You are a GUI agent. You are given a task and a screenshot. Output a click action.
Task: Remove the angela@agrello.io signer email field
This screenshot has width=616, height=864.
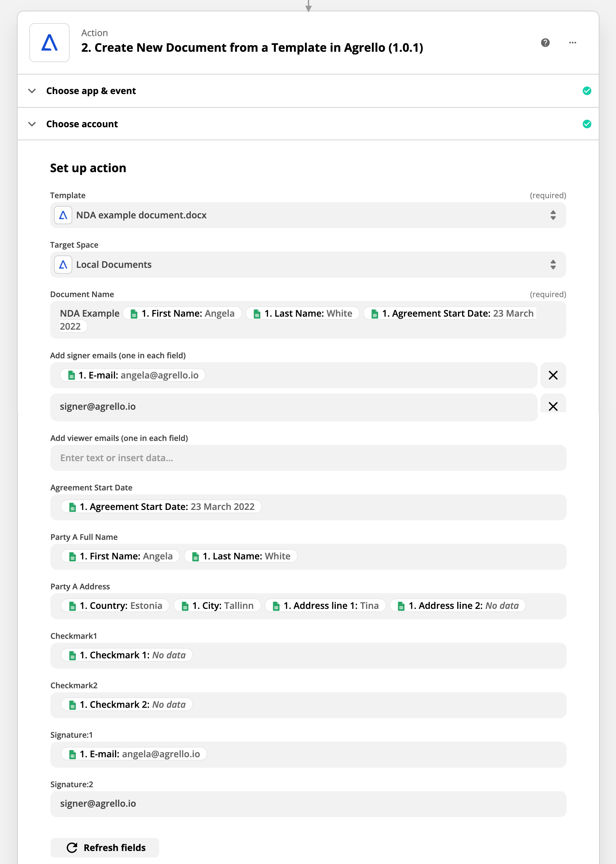(553, 375)
